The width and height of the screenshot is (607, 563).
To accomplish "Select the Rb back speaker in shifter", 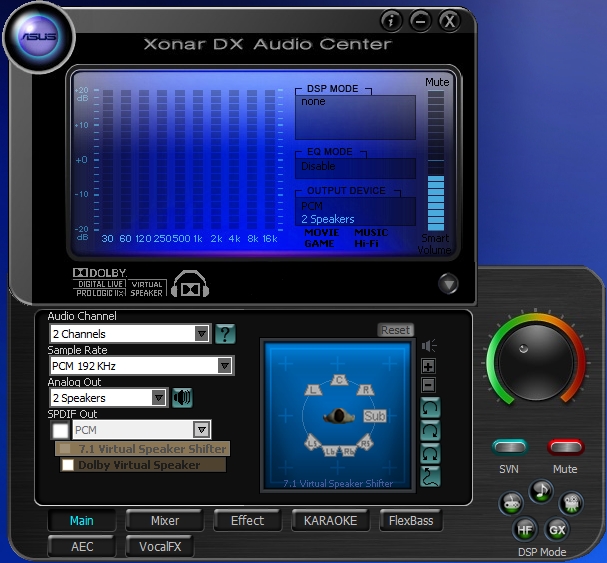I will (x=348, y=451).
